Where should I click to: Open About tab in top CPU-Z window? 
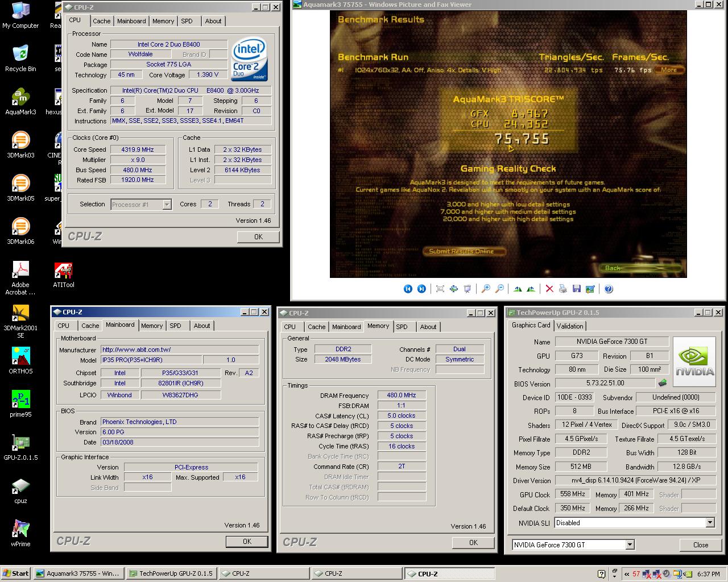coord(213,21)
